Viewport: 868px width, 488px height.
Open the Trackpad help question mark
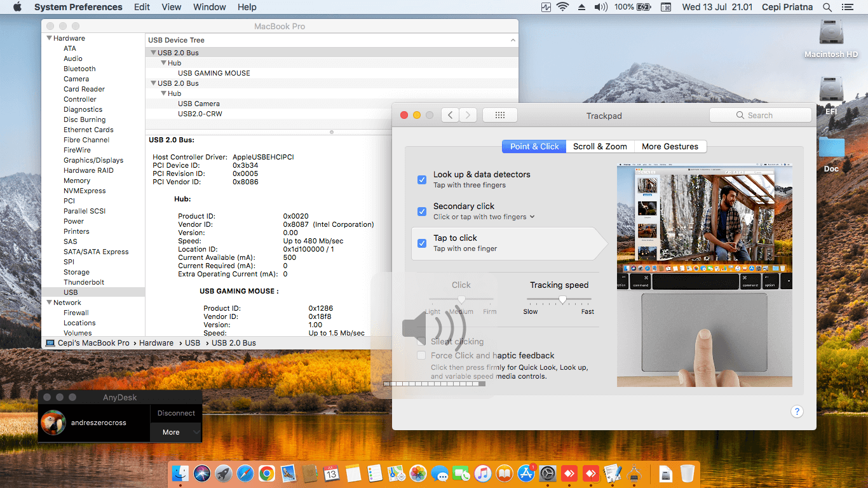[x=797, y=411]
